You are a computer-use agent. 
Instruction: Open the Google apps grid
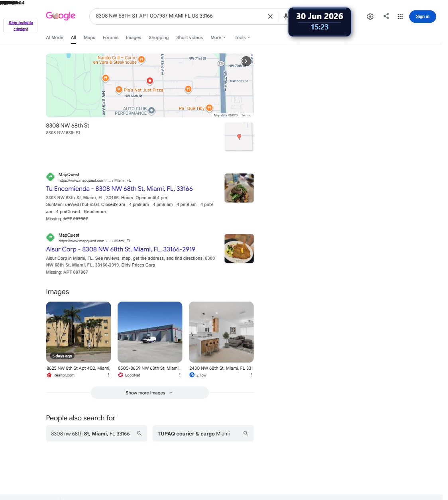tap(400, 16)
